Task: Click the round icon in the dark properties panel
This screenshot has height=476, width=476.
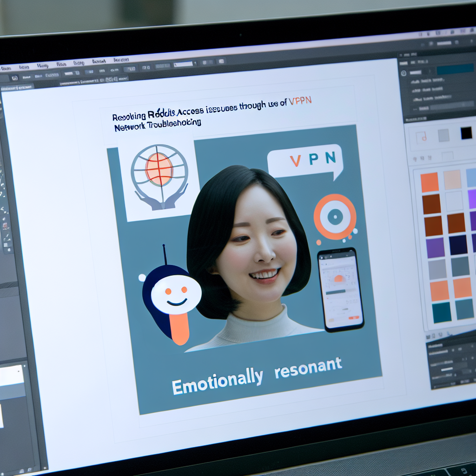Action: click(403, 73)
